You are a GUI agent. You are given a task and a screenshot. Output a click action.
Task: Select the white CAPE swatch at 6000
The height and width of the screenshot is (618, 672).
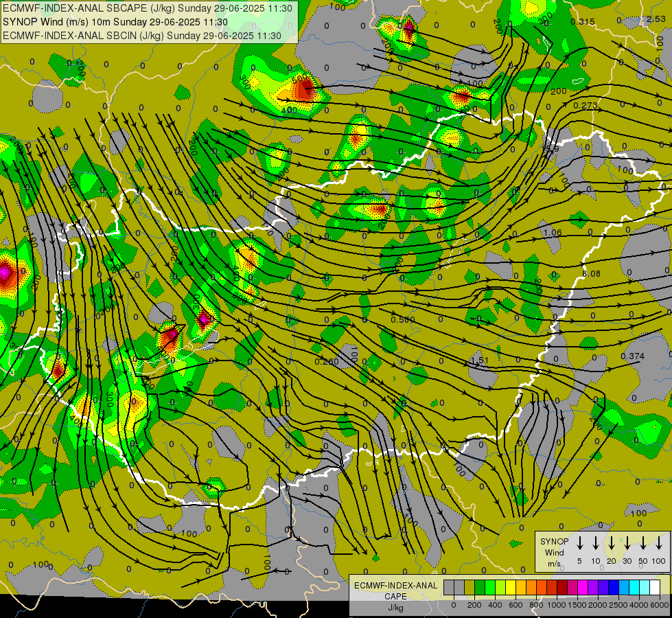tap(656, 587)
